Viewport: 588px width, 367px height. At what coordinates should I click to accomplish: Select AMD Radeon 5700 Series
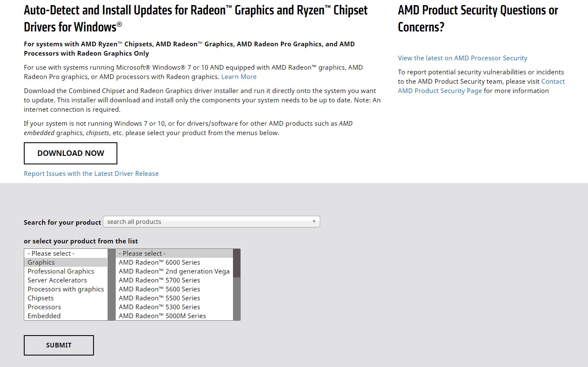[174, 280]
